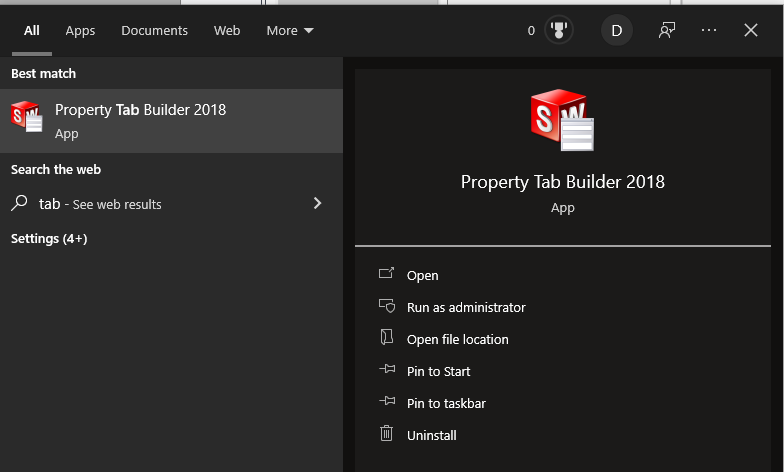Click the feedback person icon
The image size is (784, 472).
coord(667,30)
